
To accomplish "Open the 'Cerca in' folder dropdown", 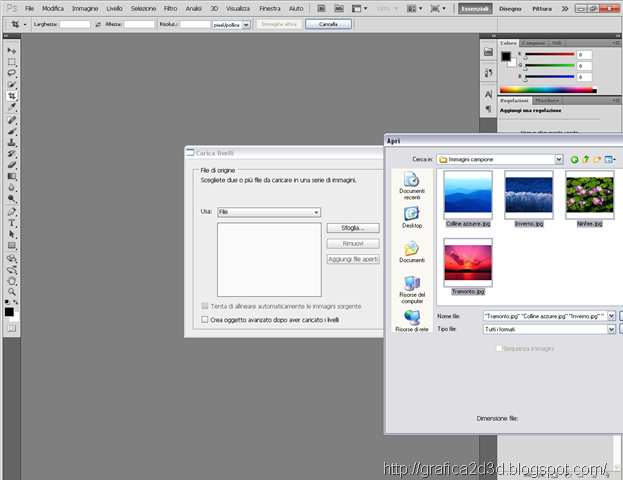I will point(559,159).
